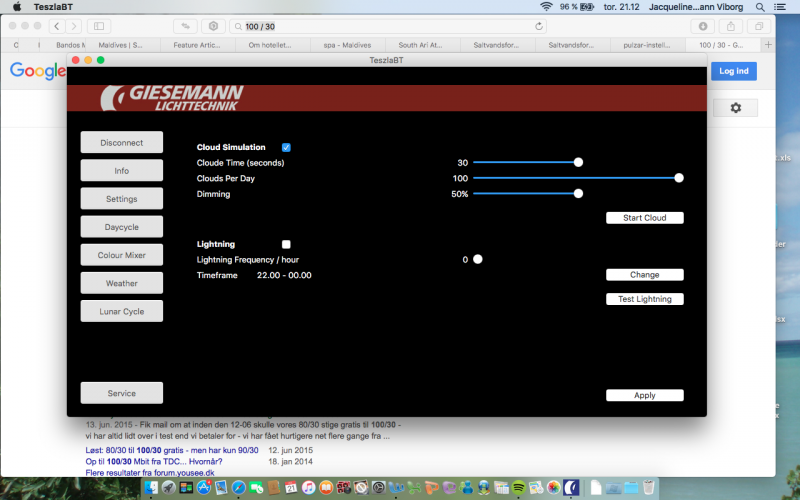Click the Clouds Per Day slider handle
Screen dimensions: 800x500
click(679, 178)
